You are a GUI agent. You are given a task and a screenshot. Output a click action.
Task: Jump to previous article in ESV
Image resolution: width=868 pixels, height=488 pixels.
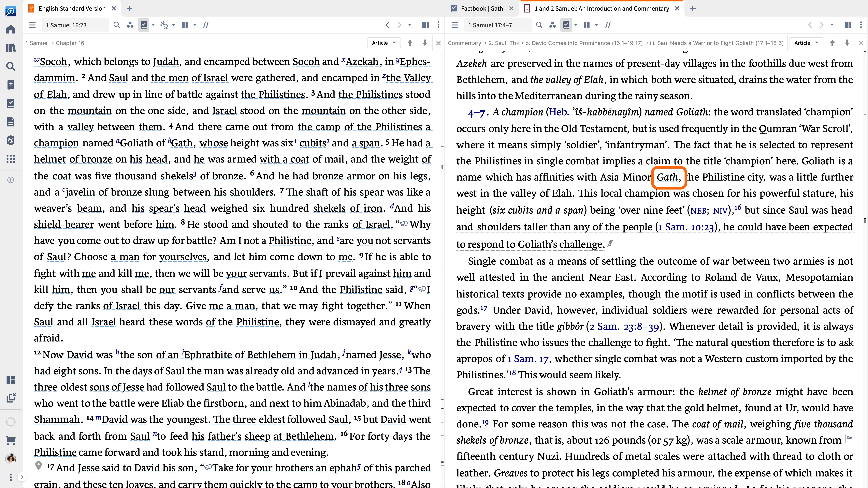[410, 43]
